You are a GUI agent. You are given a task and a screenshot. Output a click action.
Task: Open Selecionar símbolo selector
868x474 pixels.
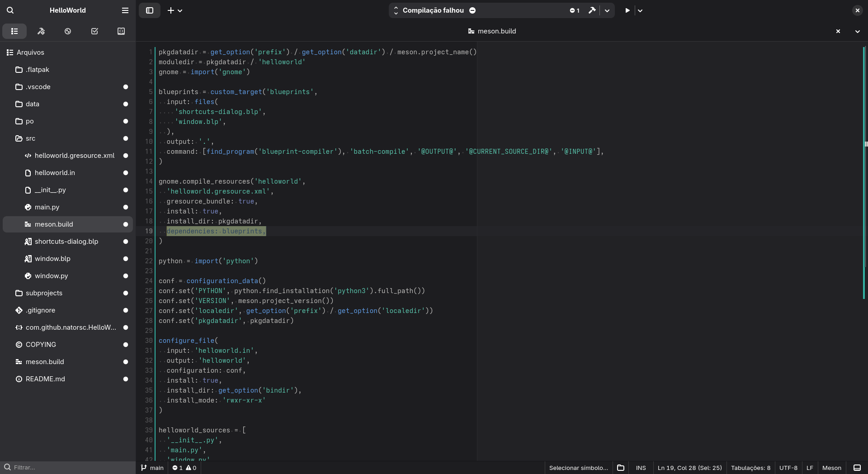click(x=578, y=468)
